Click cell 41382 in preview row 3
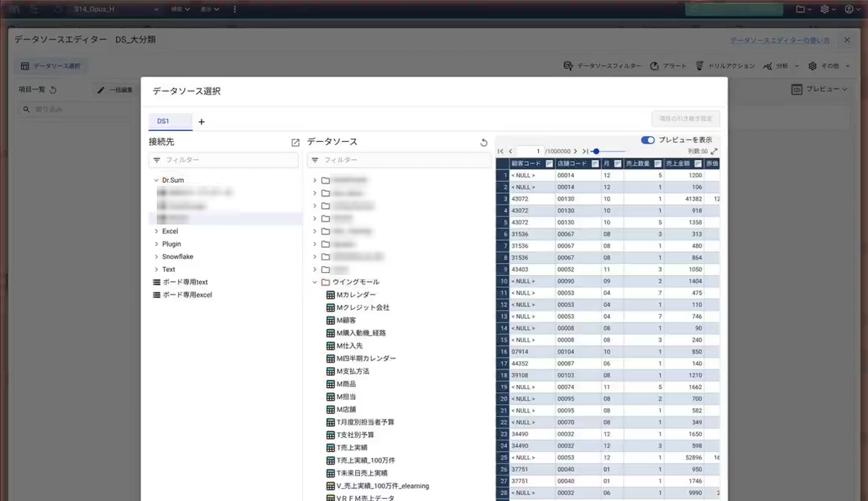 [684, 198]
